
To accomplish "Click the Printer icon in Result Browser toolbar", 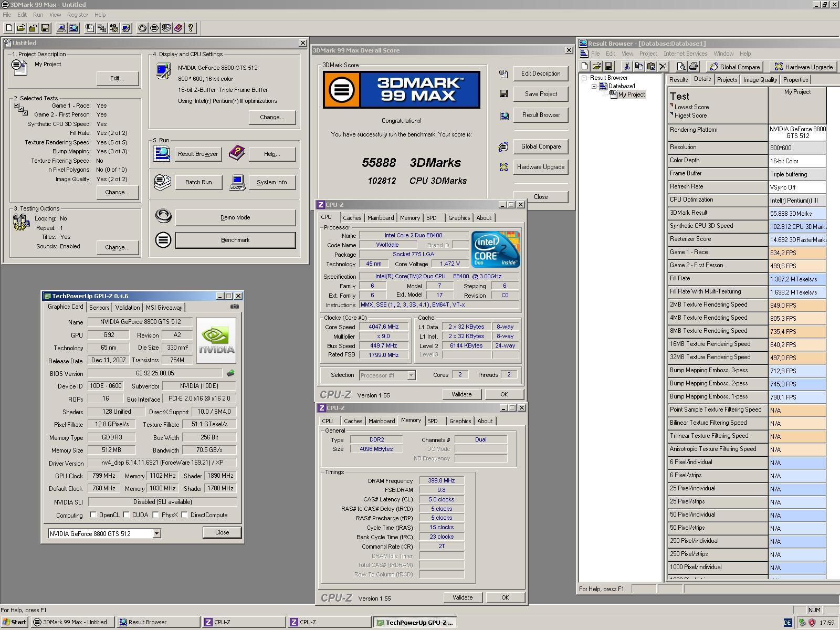I will click(x=694, y=67).
